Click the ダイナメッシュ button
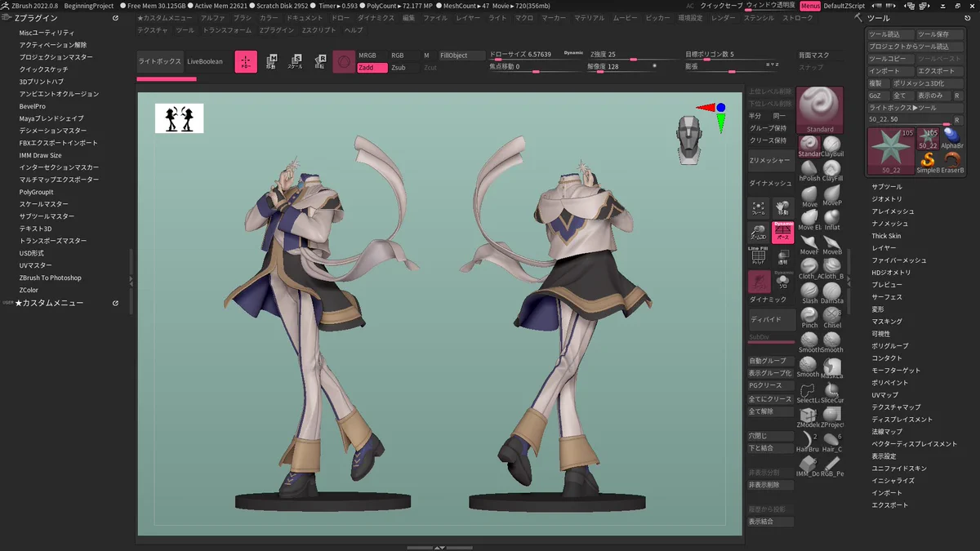The width and height of the screenshot is (980, 551). (770, 184)
